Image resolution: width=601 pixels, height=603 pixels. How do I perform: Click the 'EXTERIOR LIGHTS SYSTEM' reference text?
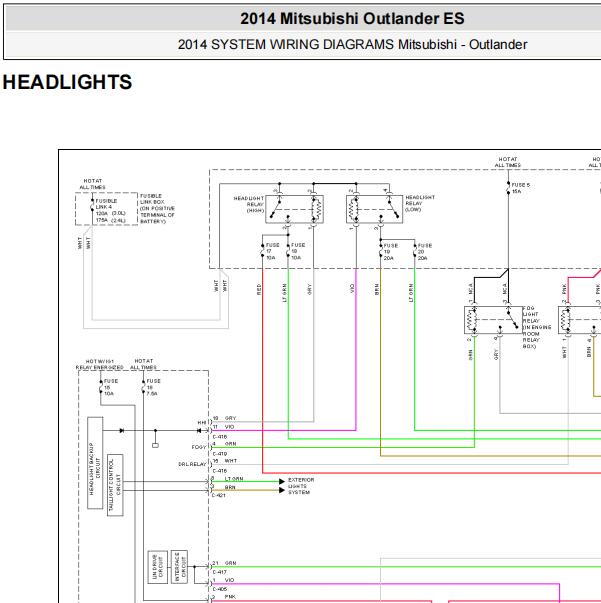click(301, 486)
